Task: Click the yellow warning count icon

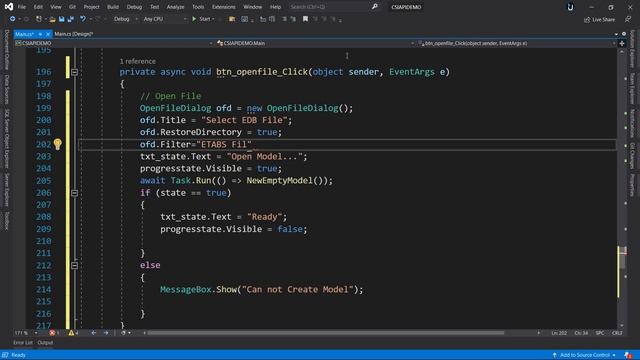Action: point(71,333)
